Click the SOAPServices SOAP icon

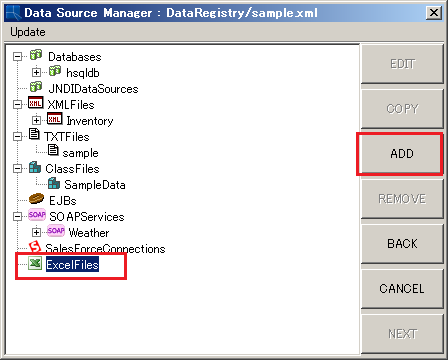(37, 215)
